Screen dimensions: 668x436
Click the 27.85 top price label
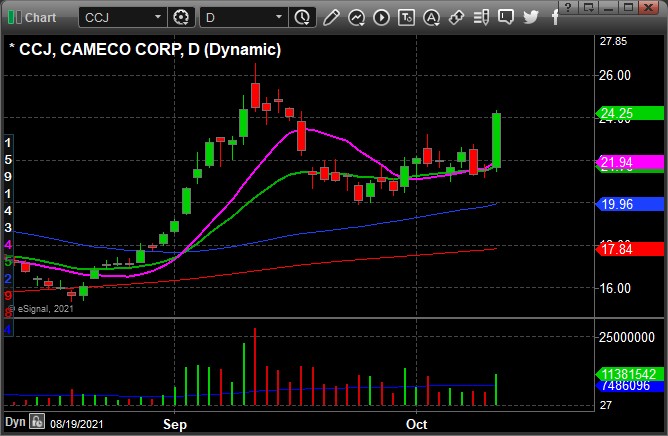[x=613, y=41]
